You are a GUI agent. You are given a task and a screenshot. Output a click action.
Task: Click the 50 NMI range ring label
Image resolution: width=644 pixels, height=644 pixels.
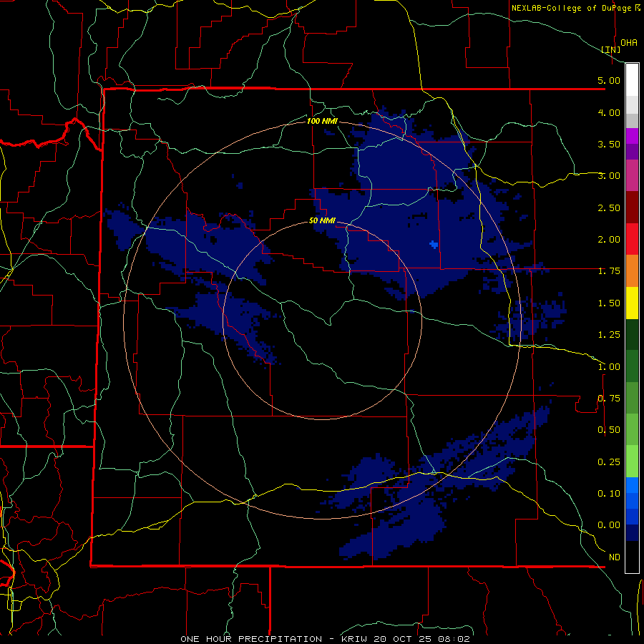pos(322,221)
